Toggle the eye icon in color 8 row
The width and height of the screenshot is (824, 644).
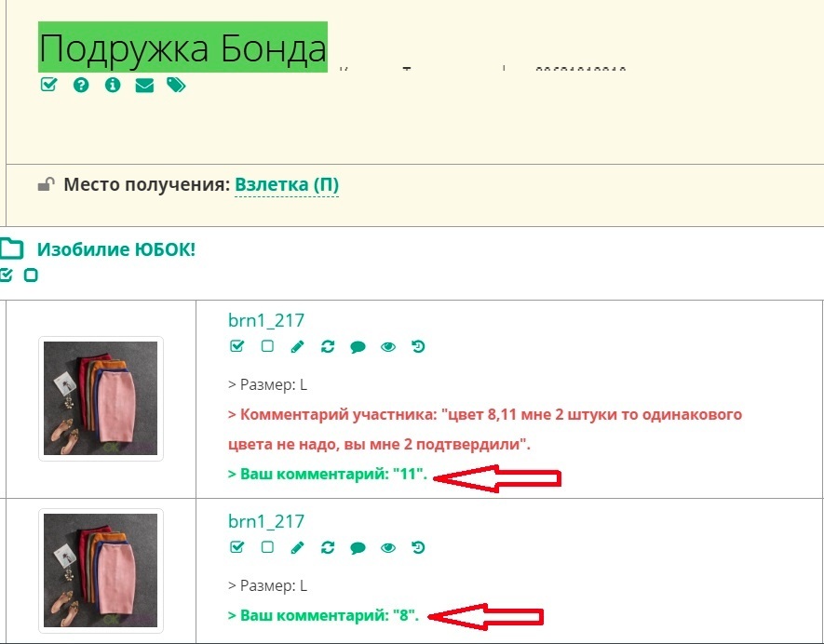[388, 548]
